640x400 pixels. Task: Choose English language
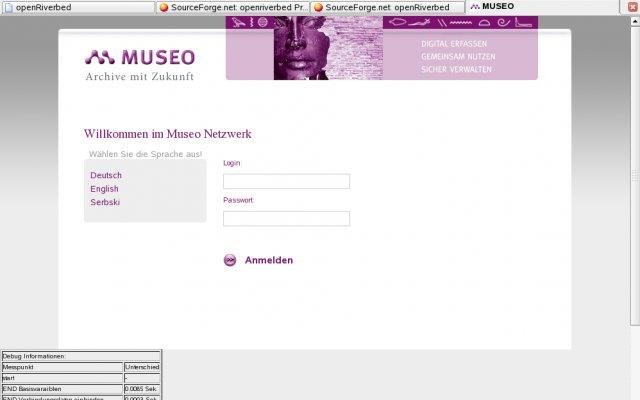pos(104,189)
